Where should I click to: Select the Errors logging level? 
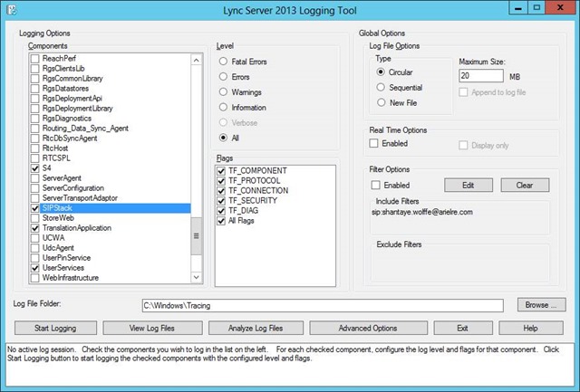(x=223, y=76)
